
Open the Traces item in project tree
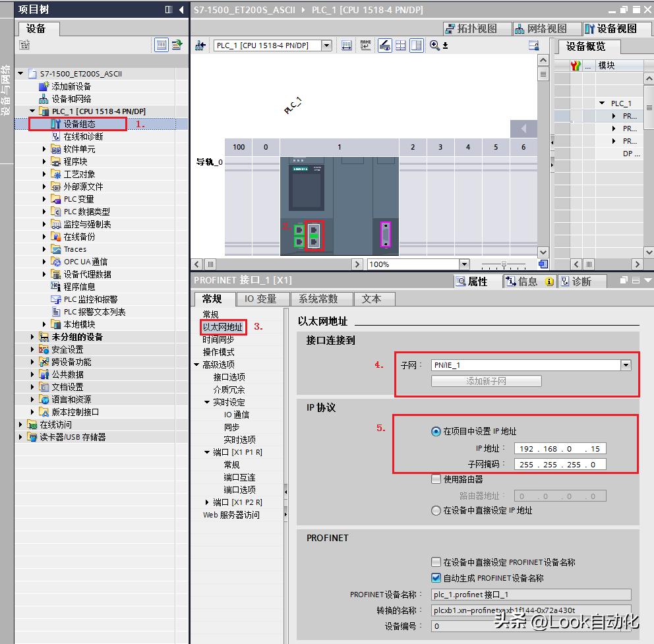click(x=76, y=249)
